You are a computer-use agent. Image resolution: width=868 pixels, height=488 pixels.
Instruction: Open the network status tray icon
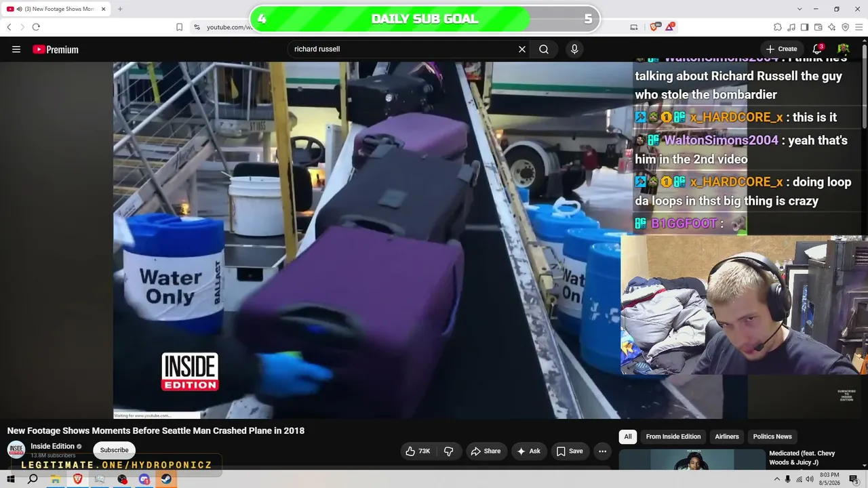799,479
